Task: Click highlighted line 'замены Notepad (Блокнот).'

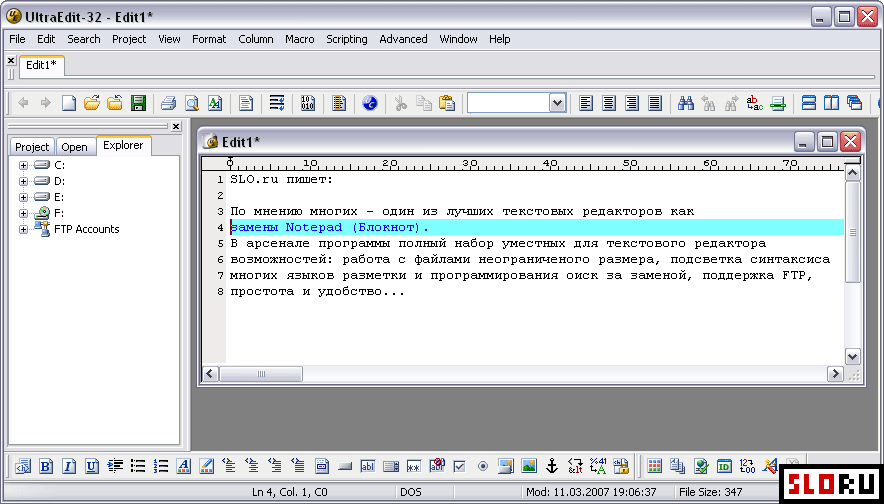Action: [330, 227]
